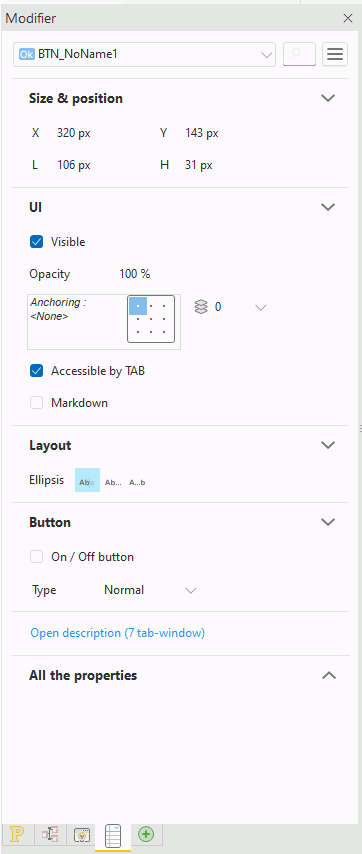
Task: Click the green plus add tab icon
Action: [146, 834]
